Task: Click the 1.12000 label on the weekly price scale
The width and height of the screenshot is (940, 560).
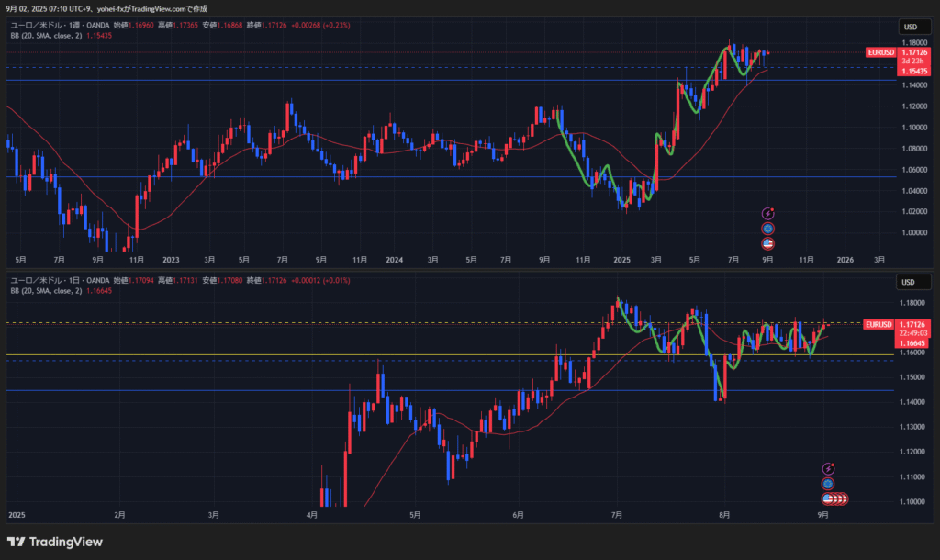Action: pos(914,106)
